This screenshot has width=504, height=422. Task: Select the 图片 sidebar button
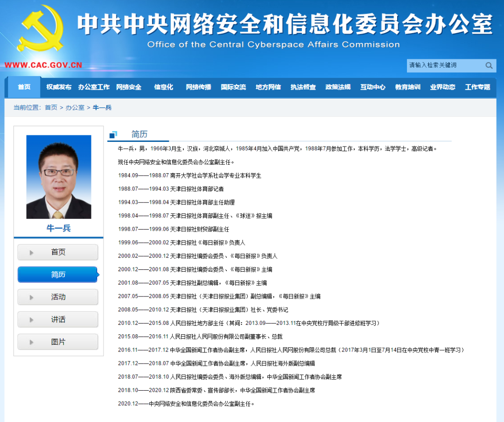58,342
